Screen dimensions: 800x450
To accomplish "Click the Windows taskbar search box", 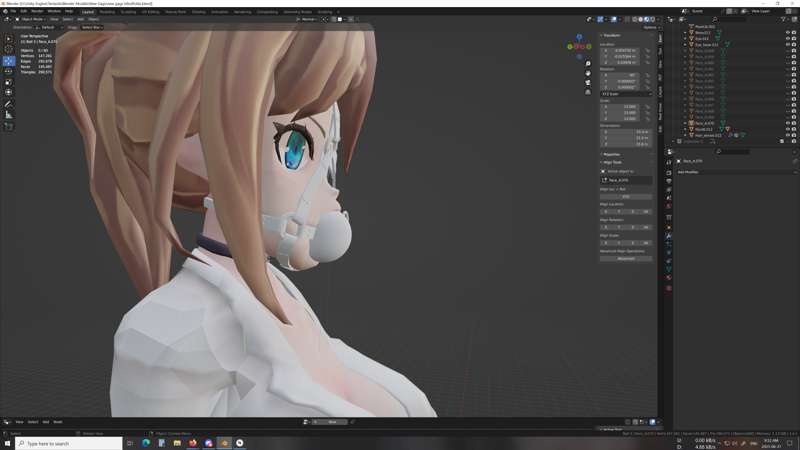I will click(69, 444).
